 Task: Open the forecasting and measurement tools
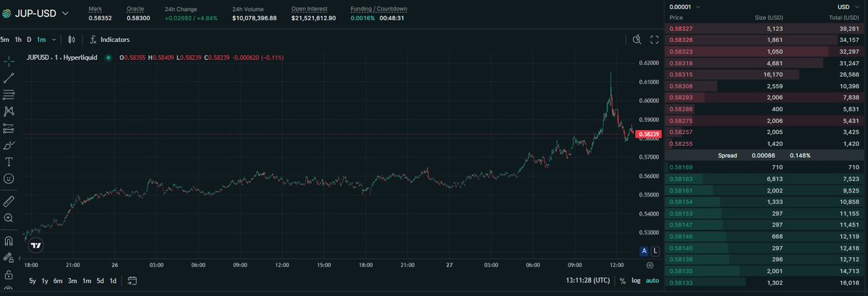(9, 128)
